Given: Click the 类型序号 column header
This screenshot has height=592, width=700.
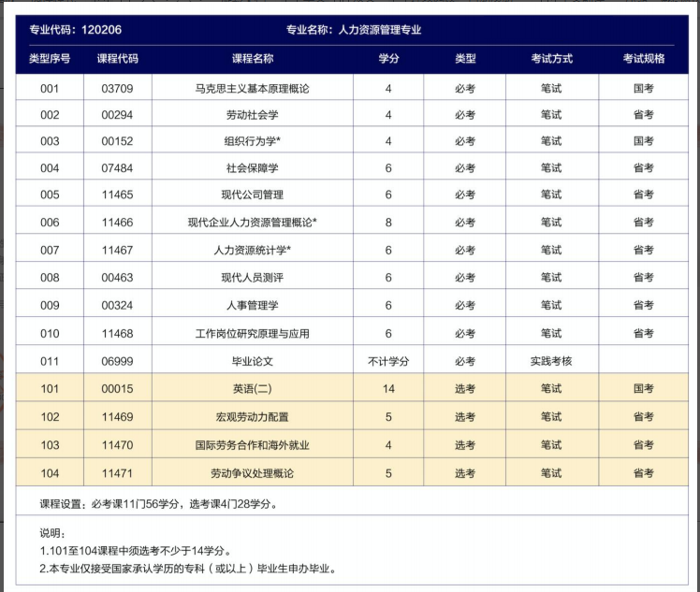Looking at the screenshot, I should (x=50, y=58).
